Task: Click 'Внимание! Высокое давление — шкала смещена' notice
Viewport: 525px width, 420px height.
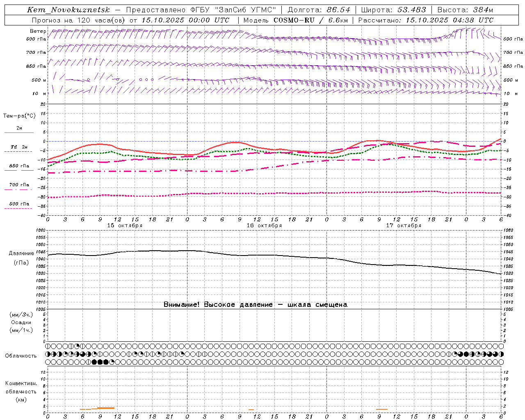Action: point(256,305)
